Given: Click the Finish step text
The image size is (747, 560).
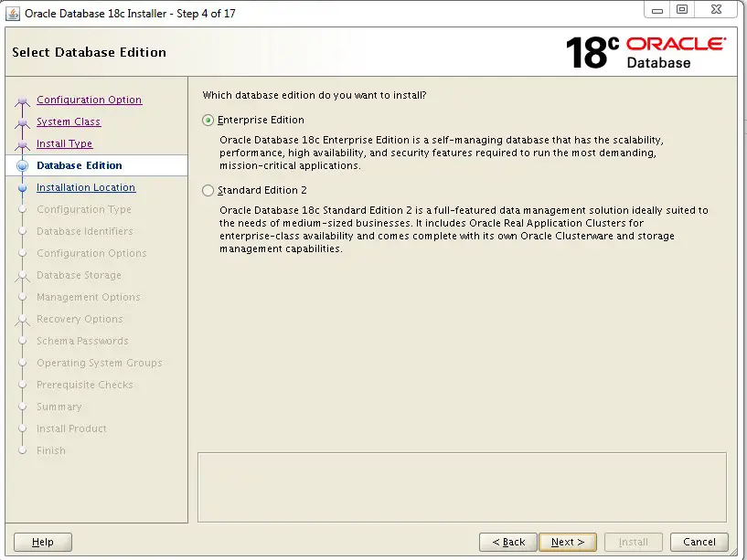Looking at the screenshot, I should (51, 450).
